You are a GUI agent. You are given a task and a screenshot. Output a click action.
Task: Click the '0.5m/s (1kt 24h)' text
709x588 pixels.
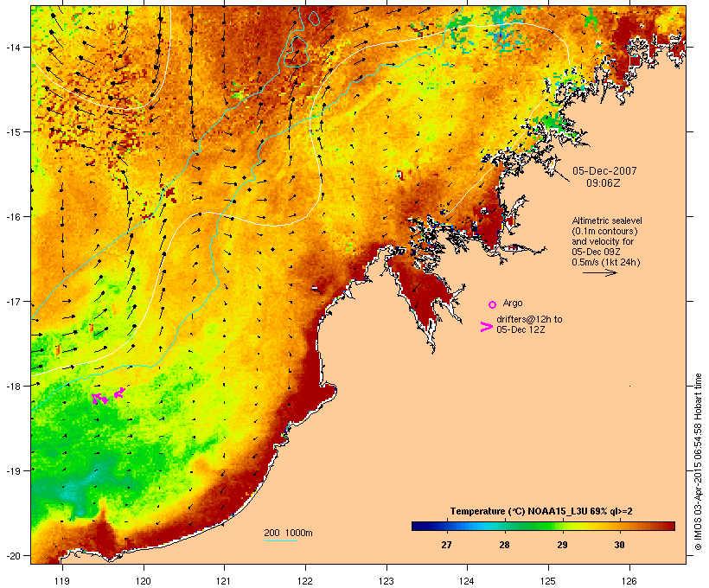click(x=606, y=262)
